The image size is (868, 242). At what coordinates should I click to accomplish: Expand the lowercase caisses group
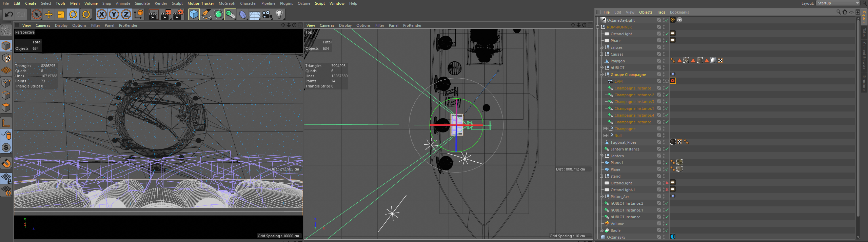click(x=601, y=47)
